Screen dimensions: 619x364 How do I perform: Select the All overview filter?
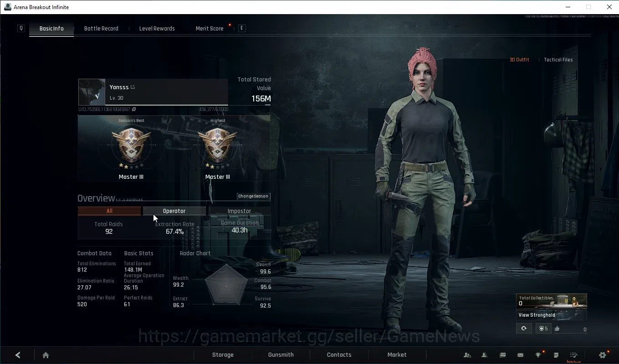tap(109, 211)
